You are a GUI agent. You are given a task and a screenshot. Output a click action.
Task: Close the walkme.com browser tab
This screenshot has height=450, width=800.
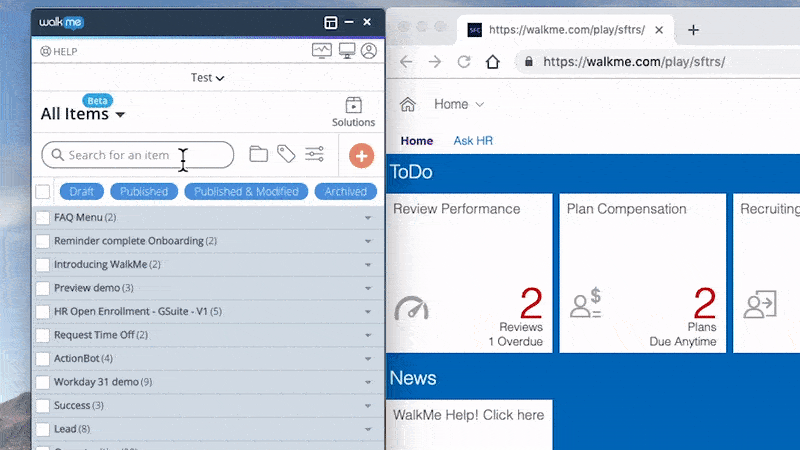[659, 30]
